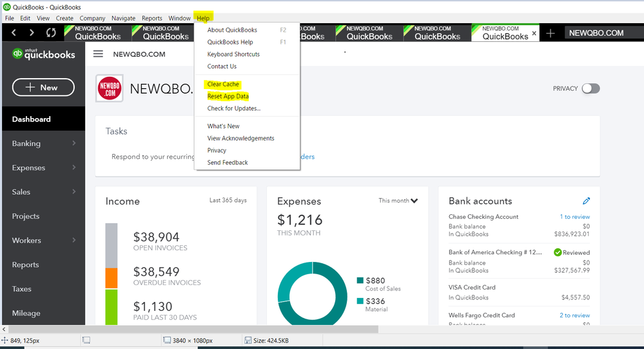The width and height of the screenshot is (644, 349).
Task: Click the New button
Action: 43,87
